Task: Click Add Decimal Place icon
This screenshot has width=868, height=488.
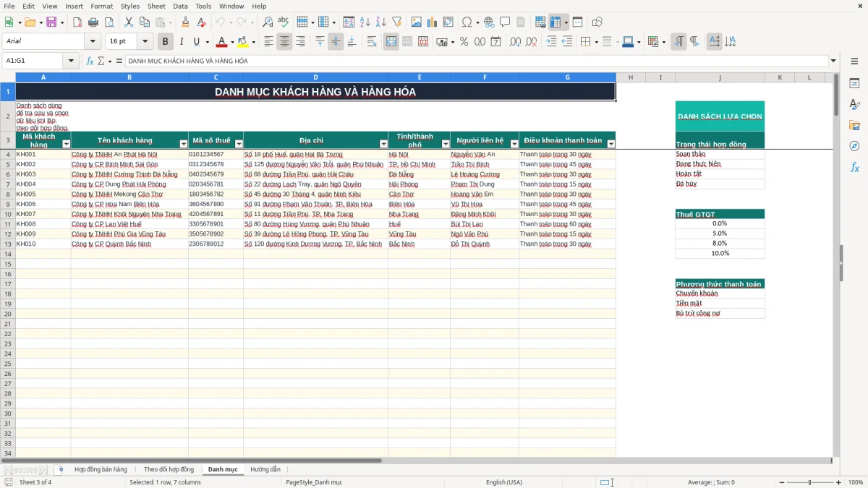Action: [x=516, y=42]
